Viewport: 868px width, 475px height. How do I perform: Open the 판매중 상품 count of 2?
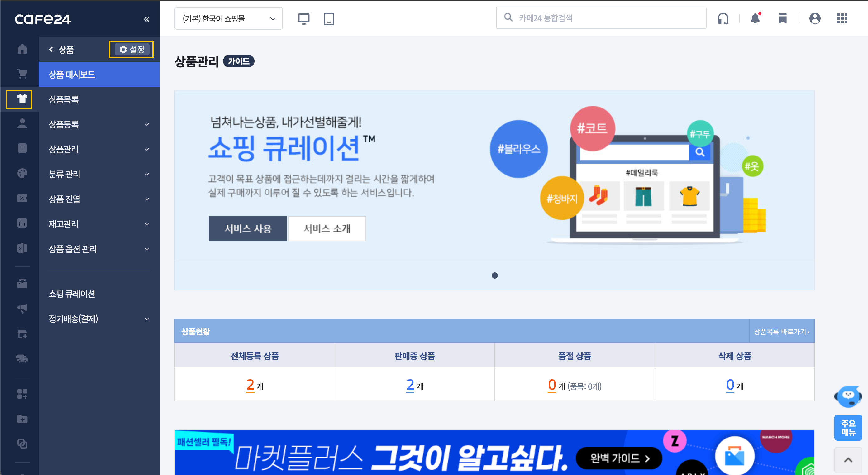pyautogui.click(x=410, y=385)
